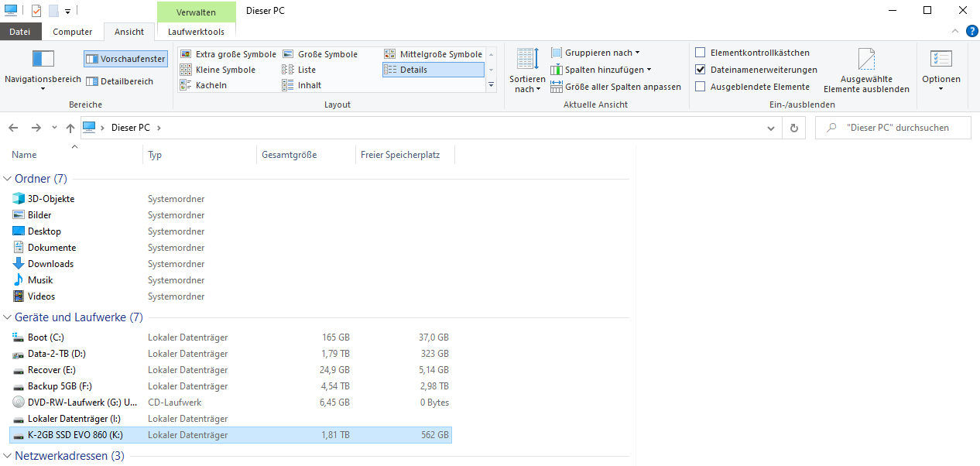Image resolution: width=980 pixels, height=466 pixels.
Task: Enable Ausgeblendete Elemente checkbox
Action: pos(701,87)
